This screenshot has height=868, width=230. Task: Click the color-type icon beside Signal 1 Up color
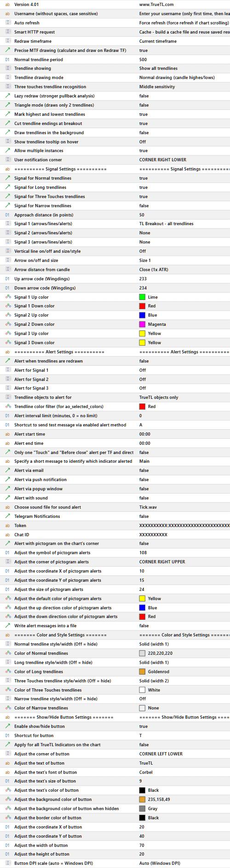tap(7, 297)
